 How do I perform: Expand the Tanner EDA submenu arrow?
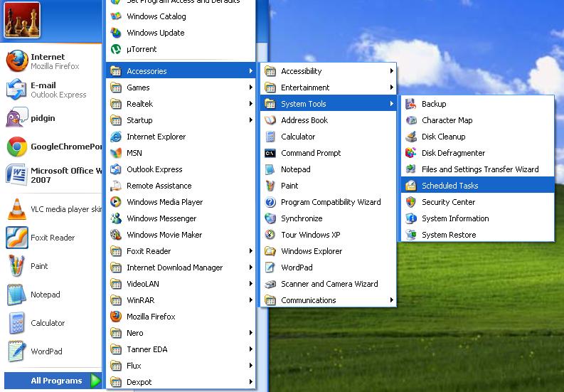(x=251, y=349)
